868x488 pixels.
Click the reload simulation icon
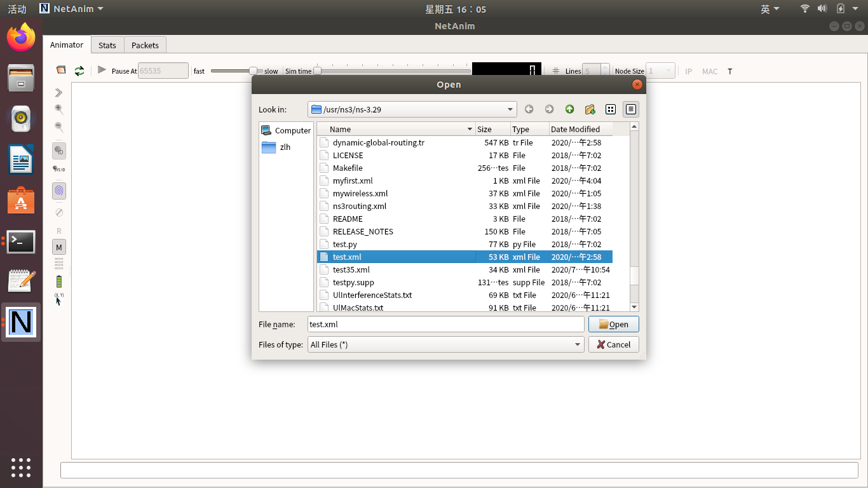click(x=79, y=71)
